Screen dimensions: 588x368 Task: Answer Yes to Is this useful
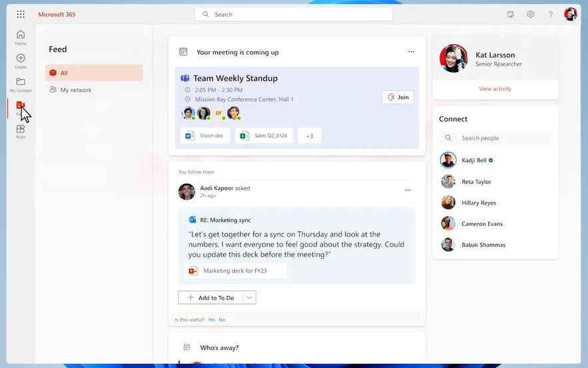pos(212,319)
